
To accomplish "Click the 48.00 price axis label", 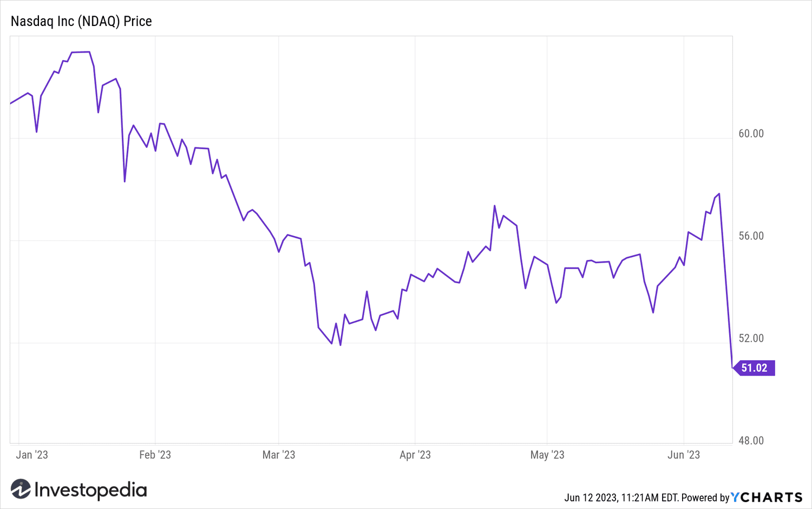I will [x=751, y=441].
